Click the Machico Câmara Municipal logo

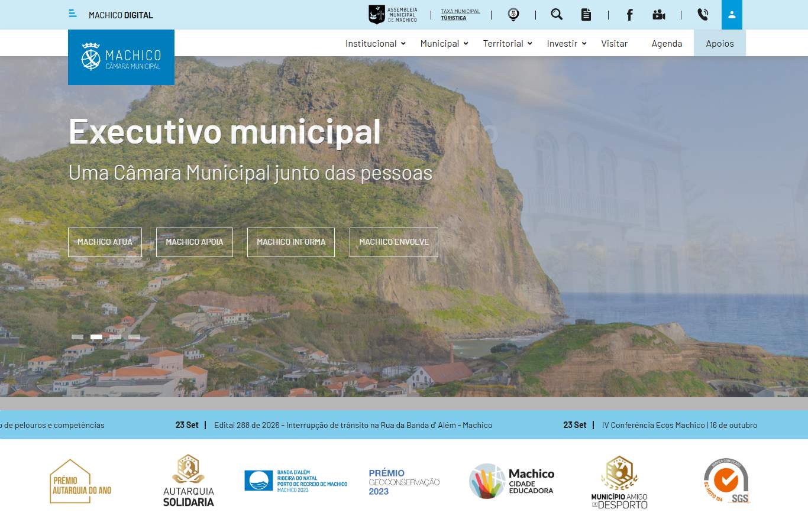tap(121, 57)
